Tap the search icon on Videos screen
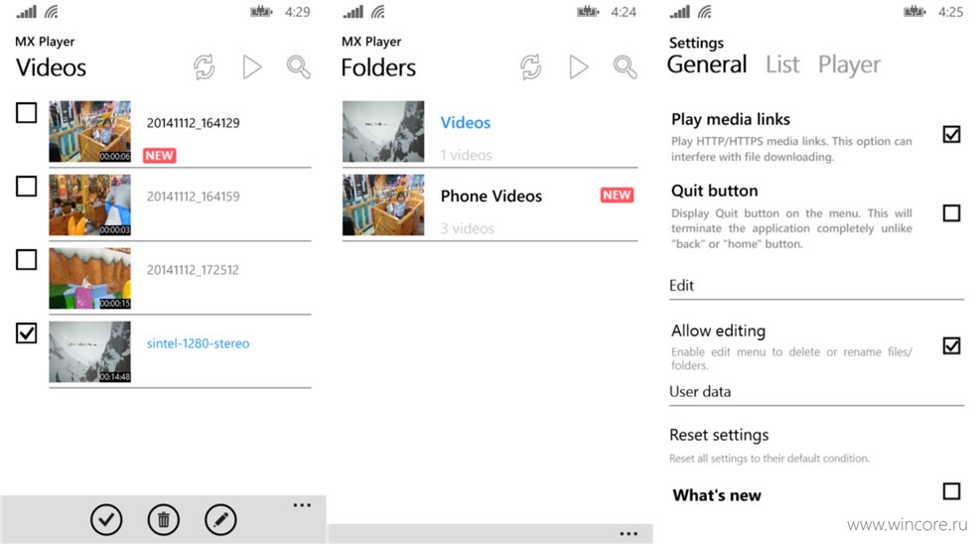Screen dimensions: 980x544 tap(299, 67)
